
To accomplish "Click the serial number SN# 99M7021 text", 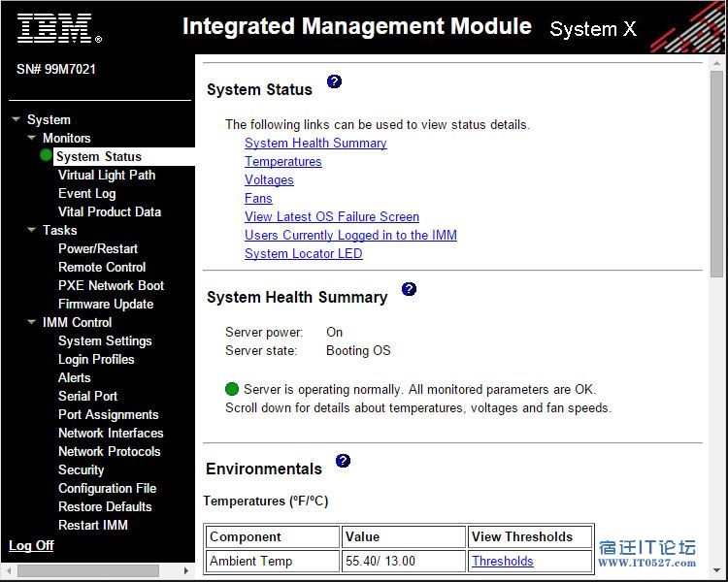I will (x=56, y=69).
